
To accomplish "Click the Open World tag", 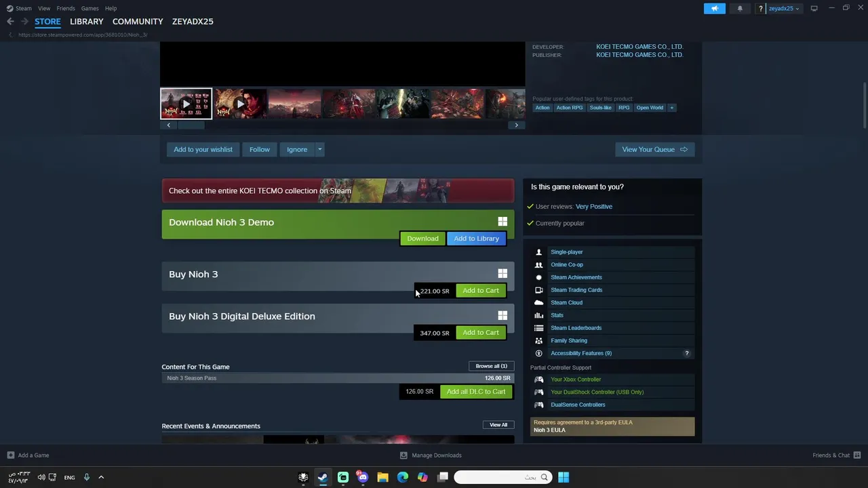I will [x=650, y=108].
